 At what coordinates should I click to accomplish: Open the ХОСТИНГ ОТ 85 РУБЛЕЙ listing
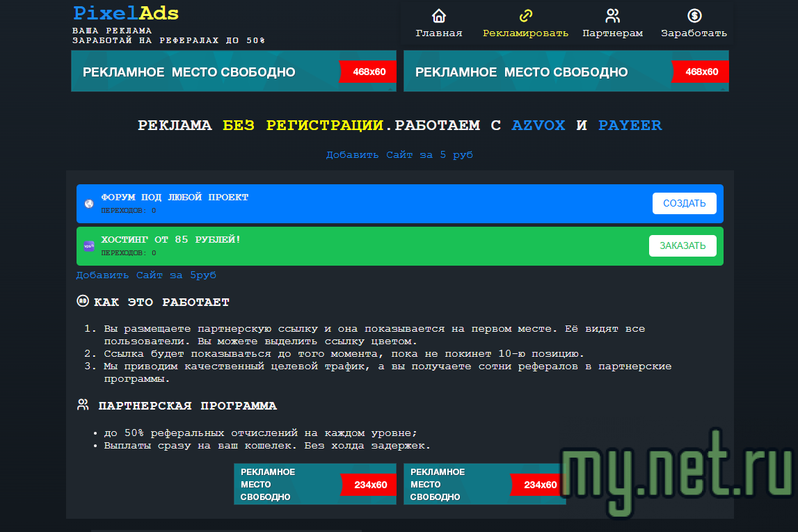tap(171, 240)
